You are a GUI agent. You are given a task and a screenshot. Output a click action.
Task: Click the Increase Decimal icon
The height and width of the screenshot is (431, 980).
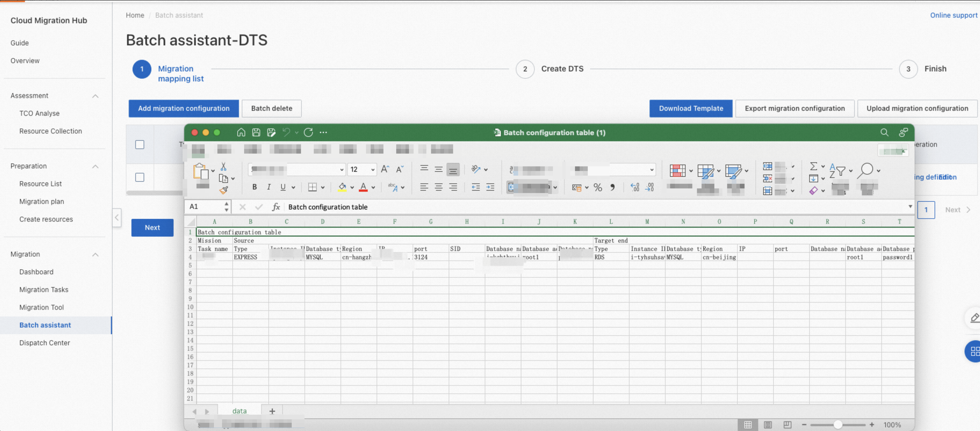pyautogui.click(x=635, y=187)
